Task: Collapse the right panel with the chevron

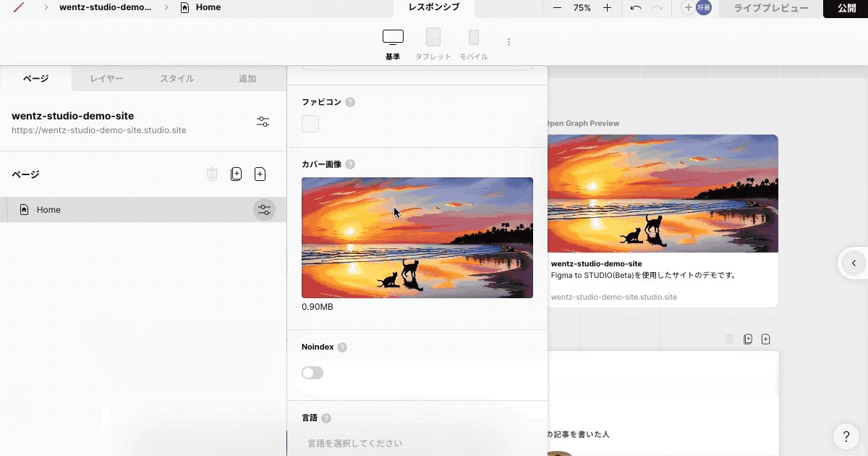Action: click(853, 263)
